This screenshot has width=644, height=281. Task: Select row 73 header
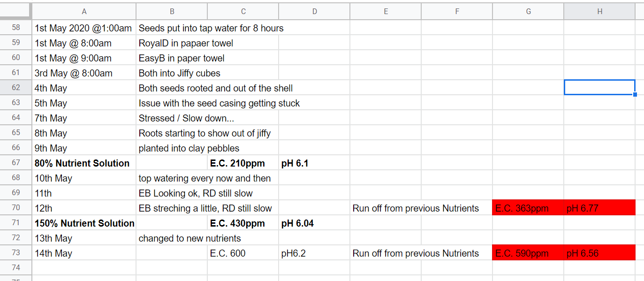(x=15, y=253)
